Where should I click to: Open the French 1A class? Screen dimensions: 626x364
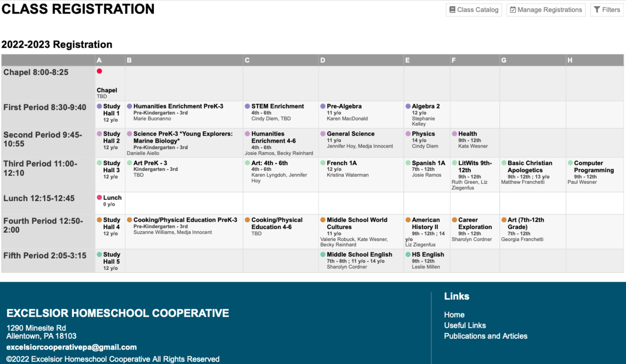342,163
